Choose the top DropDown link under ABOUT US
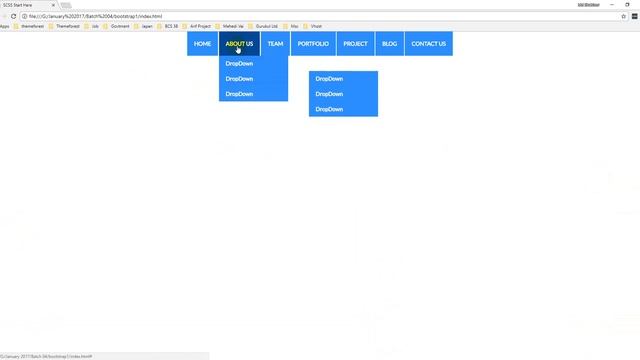The height and width of the screenshot is (360, 640). click(x=253, y=63)
